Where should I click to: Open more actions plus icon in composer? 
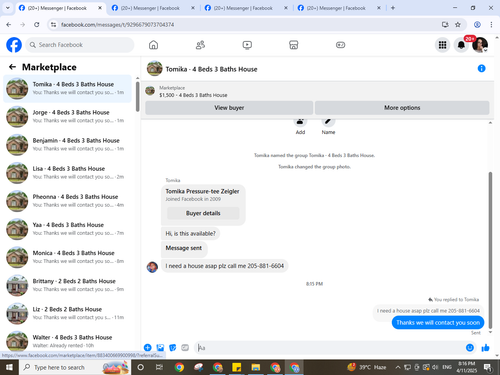(x=148, y=348)
